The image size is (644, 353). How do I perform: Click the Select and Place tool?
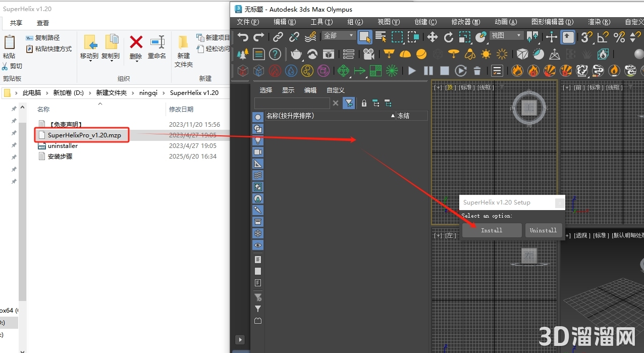pyautogui.click(x=481, y=37)
